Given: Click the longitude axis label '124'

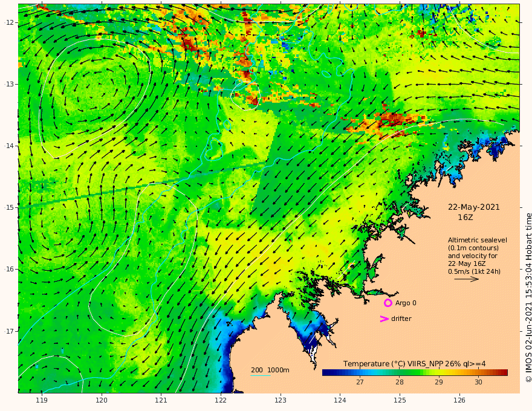Looking at the screenshot, I should 340,401.
